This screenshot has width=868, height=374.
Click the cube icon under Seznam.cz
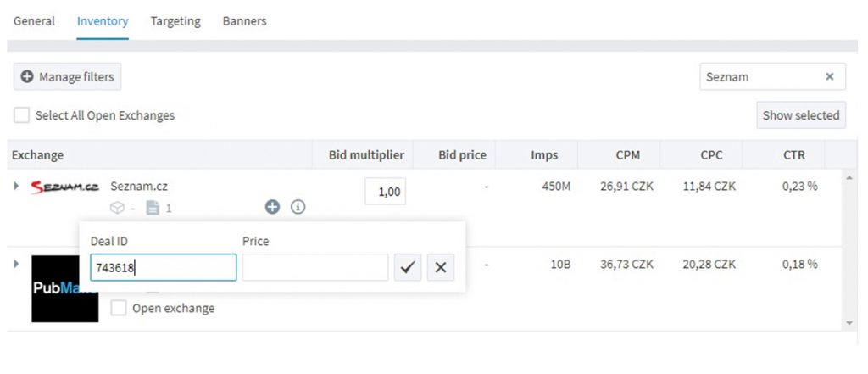tap(117, 208)
